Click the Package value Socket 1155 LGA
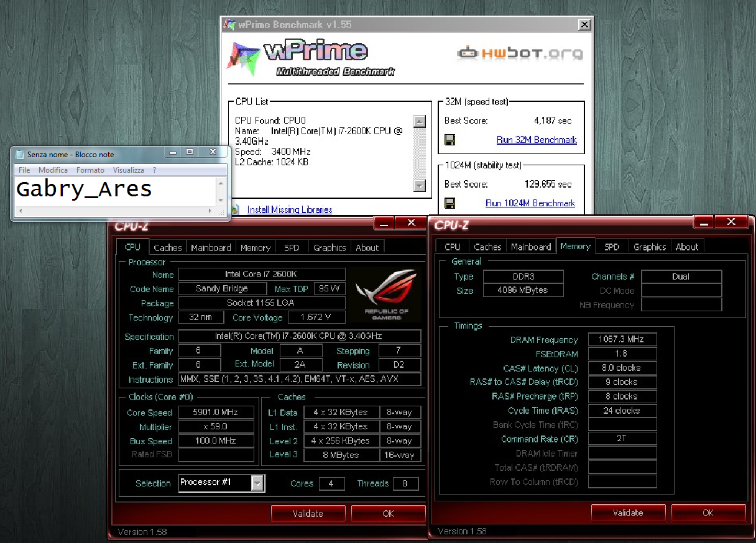Image resolution: width=756 pixels, height=543 pixels. click(262, 303)
